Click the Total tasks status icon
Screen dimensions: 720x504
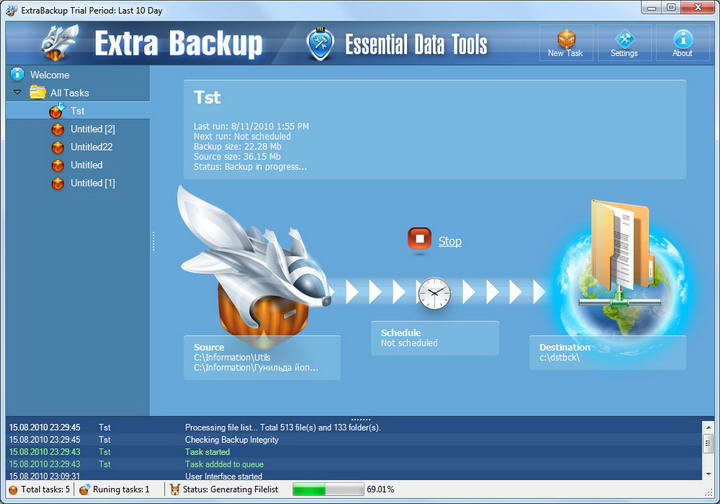coord(13,490)
